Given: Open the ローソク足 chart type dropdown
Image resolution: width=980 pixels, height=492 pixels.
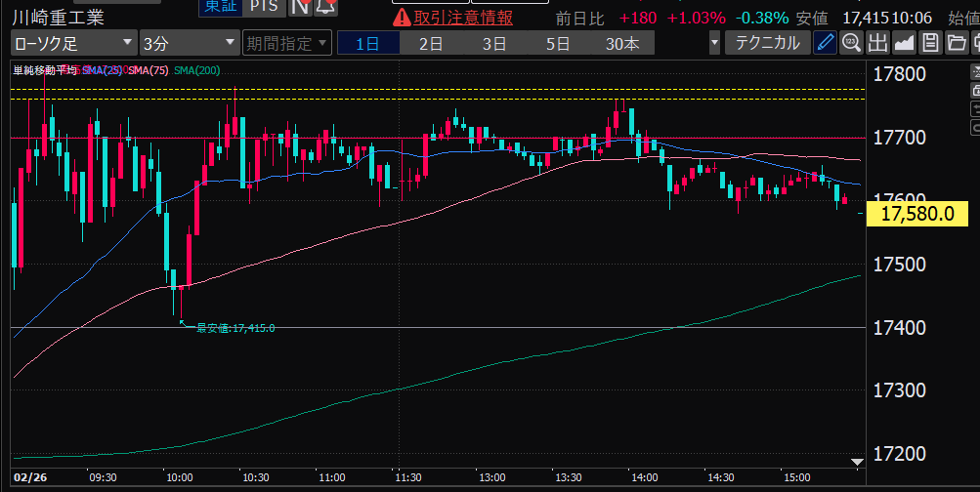Looking at the screenshot, I should [73, 43].
